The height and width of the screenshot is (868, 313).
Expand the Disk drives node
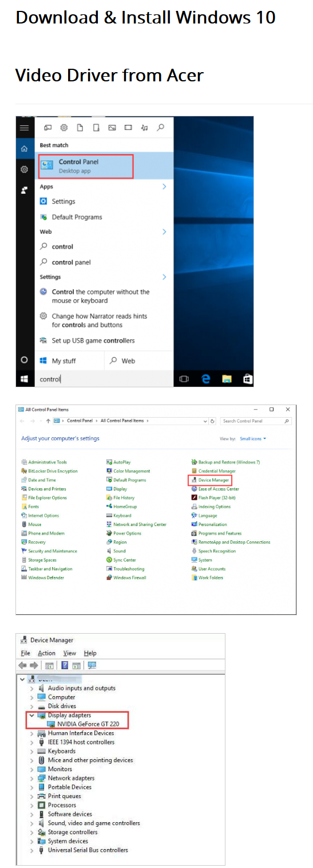point(31,706)
